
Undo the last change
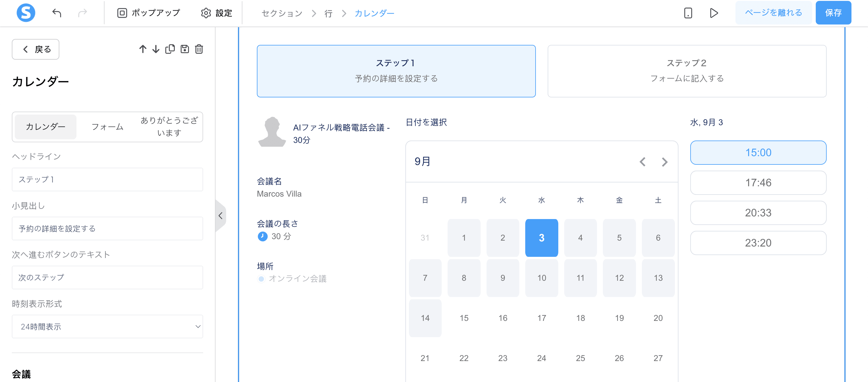(57, 13)
